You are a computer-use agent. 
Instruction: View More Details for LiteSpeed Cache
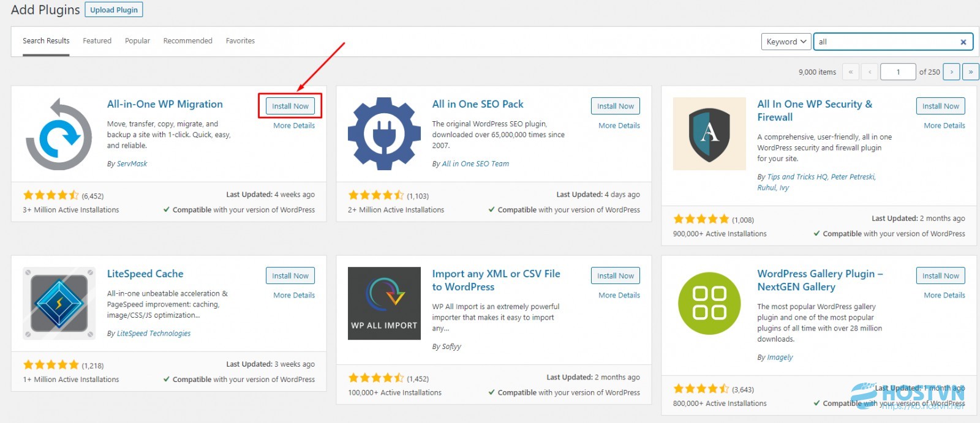tap(294, 295)
